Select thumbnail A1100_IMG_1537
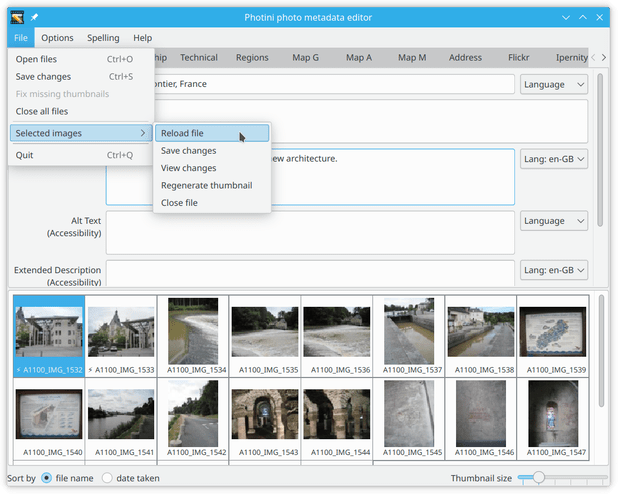 (409, 336)
